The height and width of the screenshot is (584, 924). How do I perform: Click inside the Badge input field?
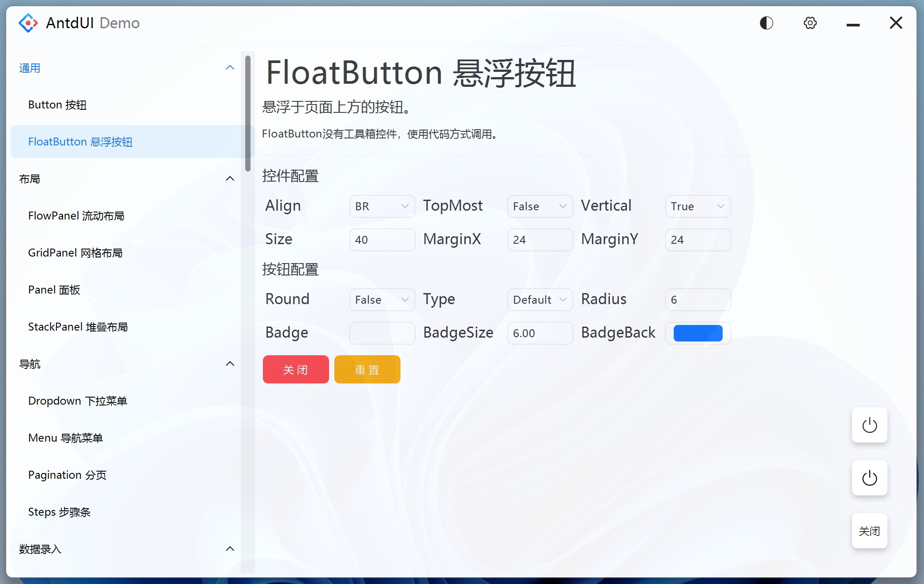(382, 333)
